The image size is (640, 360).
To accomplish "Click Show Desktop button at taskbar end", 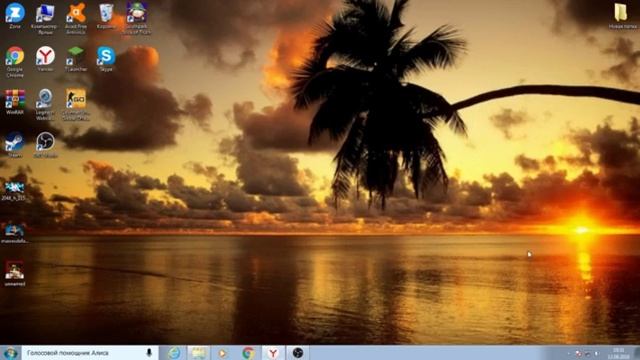I will tap(637, 353).
